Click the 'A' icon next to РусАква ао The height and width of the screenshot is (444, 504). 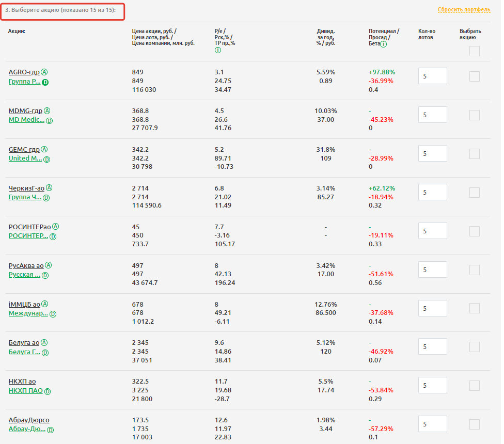[48, 265]
